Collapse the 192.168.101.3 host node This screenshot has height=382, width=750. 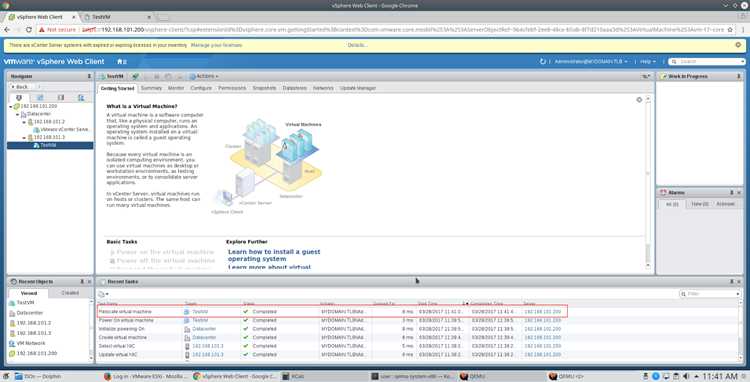point(24,137)
